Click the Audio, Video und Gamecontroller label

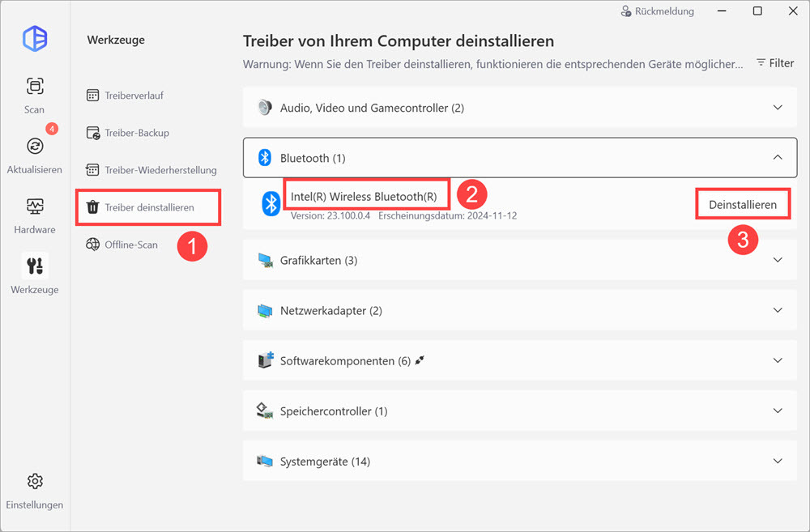pyautogui.click(x=372, y=108)
